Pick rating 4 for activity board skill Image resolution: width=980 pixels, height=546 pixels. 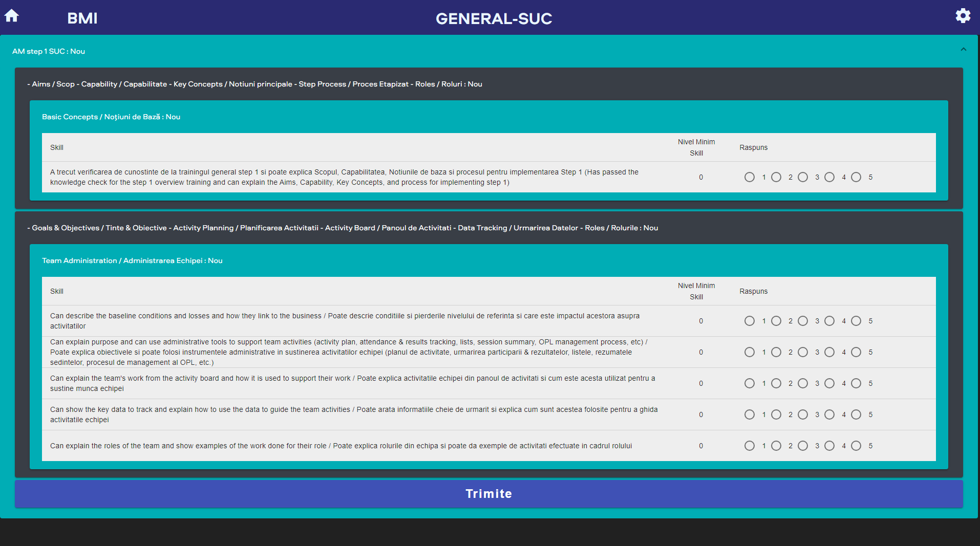pos(829,383)
